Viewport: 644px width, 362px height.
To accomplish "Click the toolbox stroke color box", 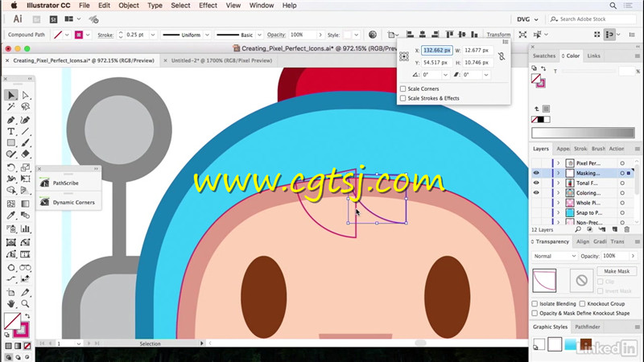I will [21, 329].
